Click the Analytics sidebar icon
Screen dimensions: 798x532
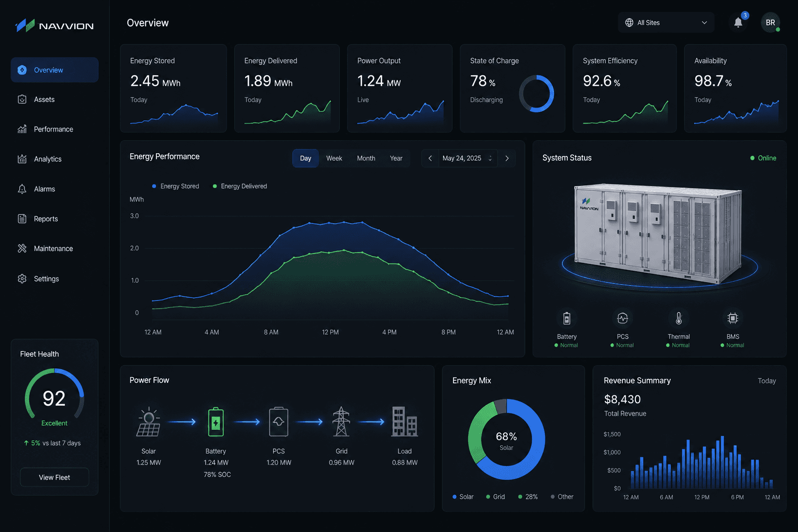point(22,159)
